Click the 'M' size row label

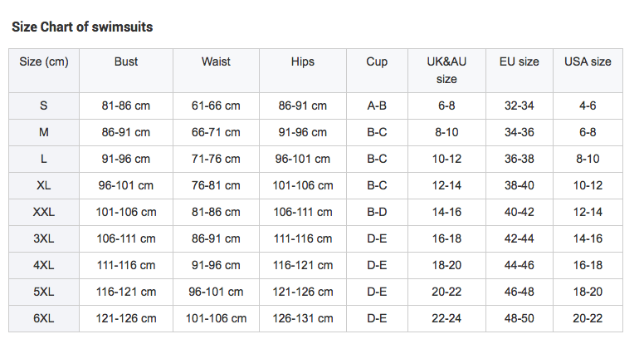pyautogui.click(x=44, y=132)
